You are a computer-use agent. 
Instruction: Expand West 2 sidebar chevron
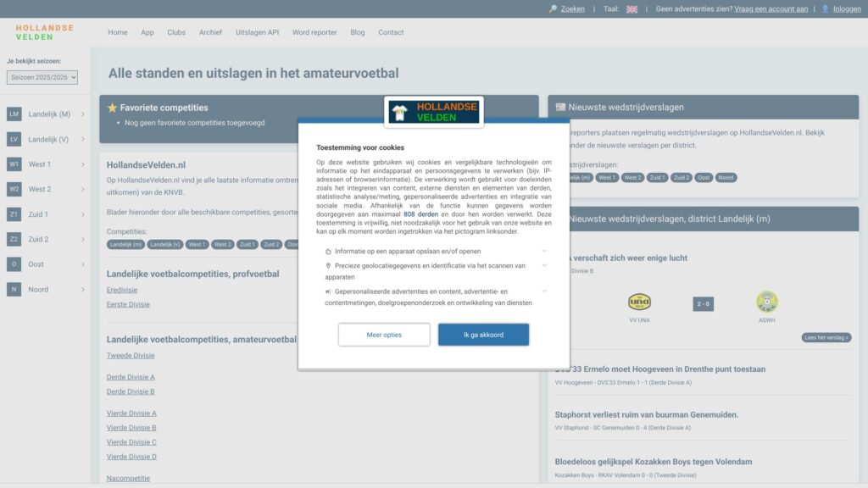pos(83,189)
